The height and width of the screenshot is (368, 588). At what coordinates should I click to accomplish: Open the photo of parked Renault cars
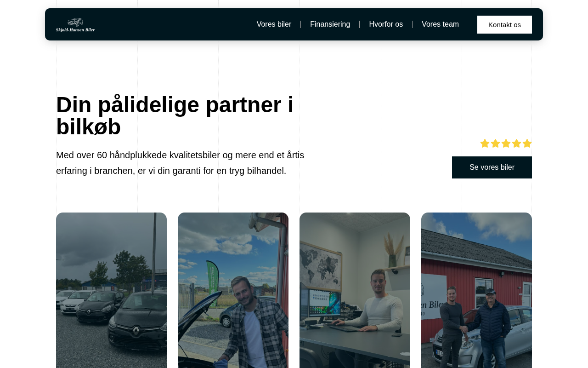pos(111,290)
